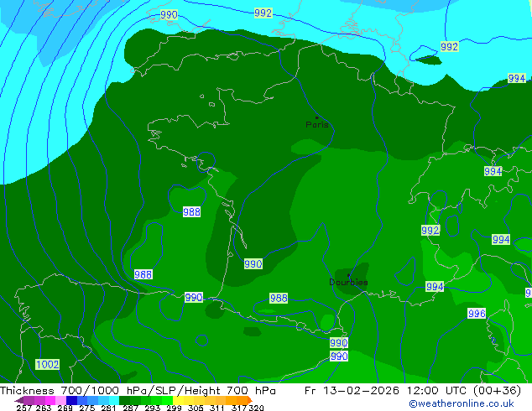Click the forecast date 'Fr 13-02-2026 12:00 UTC'
Image resolution: width=532 pixels, height=411 pixels.
(384, 391)
